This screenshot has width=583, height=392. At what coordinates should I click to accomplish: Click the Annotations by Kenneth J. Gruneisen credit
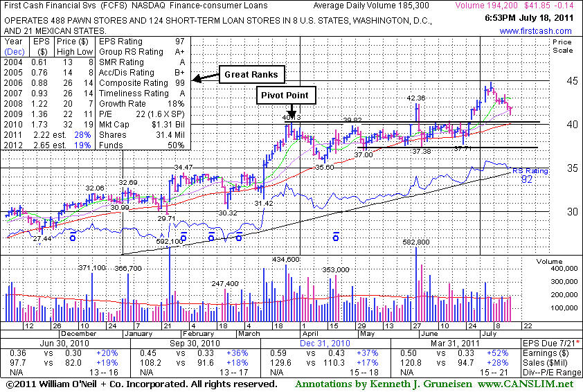click(384, 384)
